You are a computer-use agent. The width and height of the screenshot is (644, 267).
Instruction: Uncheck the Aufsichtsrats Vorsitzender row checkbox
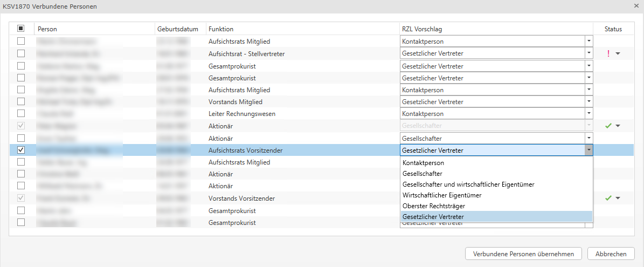[x=21, y=150]
